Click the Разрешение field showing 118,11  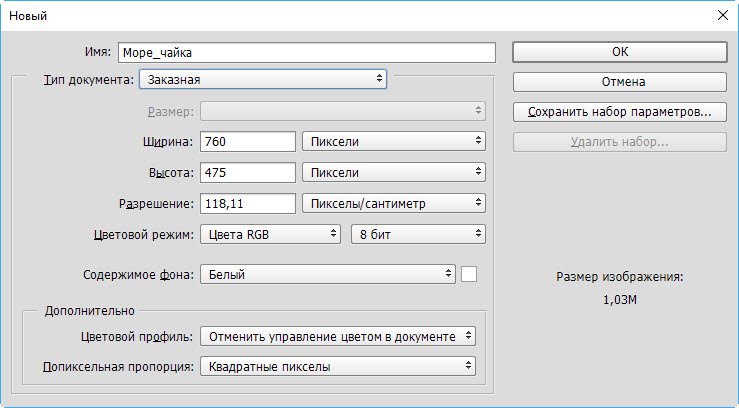[x=248, y=203]
